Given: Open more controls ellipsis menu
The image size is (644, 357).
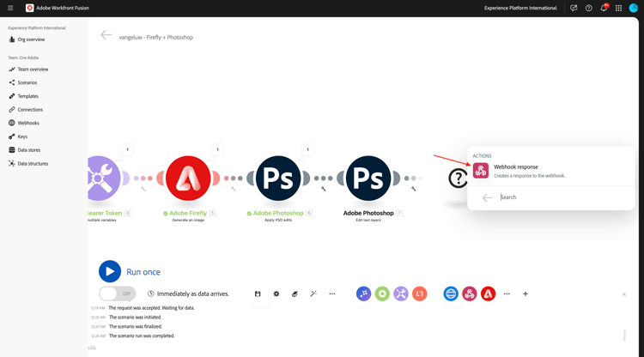Looking at the screenshot, I should [x=332, y=293].
